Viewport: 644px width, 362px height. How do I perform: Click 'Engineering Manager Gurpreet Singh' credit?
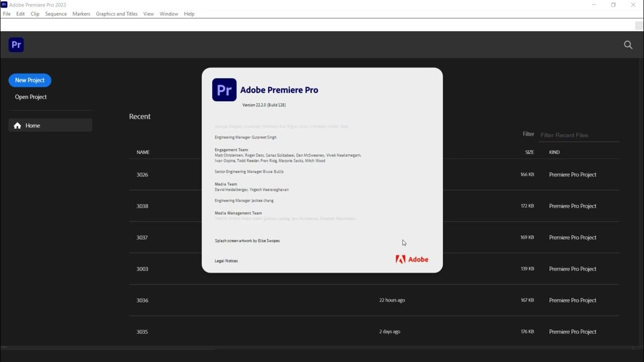(x=246, y=137)
